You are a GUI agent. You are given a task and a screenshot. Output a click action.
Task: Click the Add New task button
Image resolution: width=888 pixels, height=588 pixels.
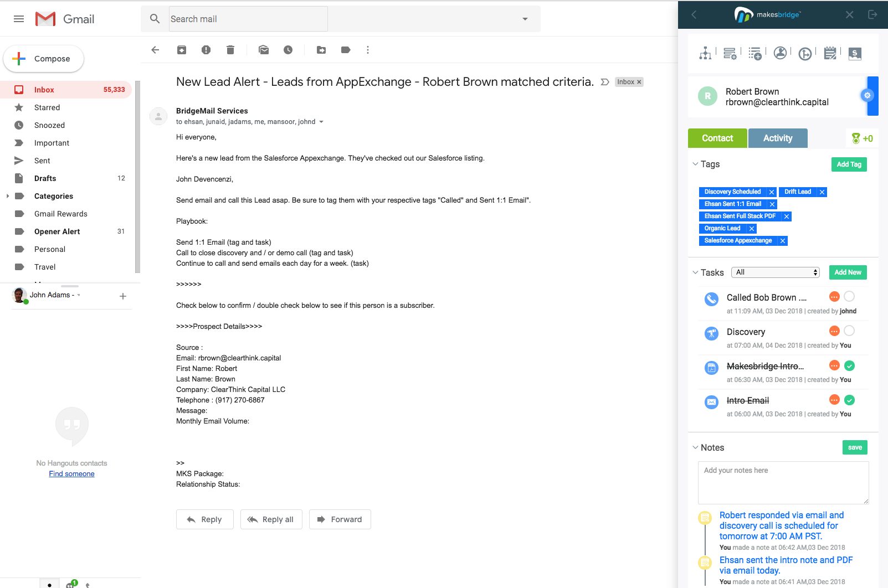[x=848, y=272]
